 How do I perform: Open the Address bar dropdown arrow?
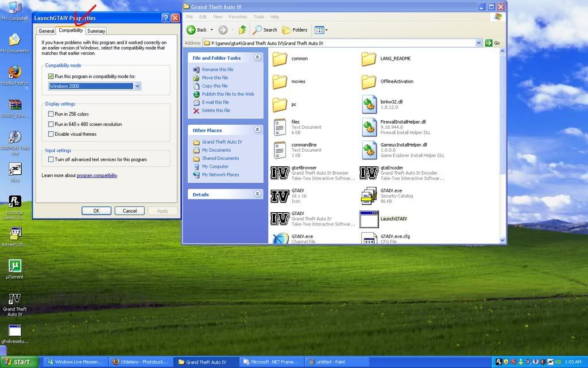click(478, 43)
